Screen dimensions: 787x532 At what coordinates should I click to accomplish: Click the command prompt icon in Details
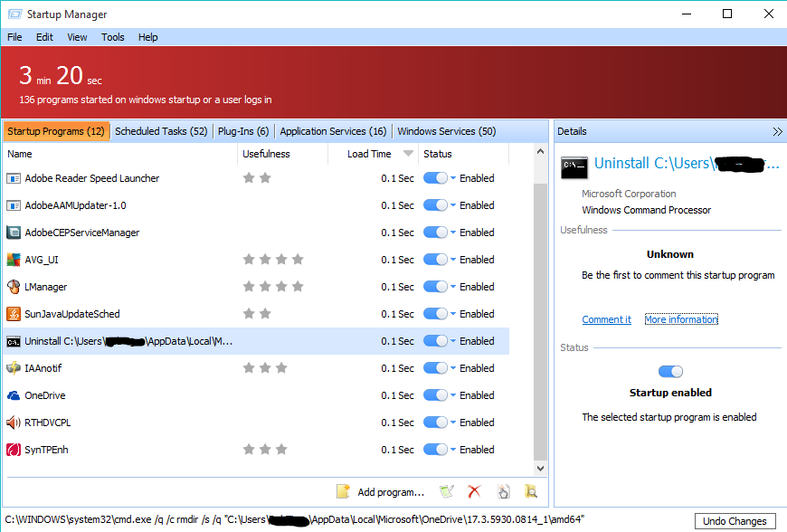coord(574,167)
